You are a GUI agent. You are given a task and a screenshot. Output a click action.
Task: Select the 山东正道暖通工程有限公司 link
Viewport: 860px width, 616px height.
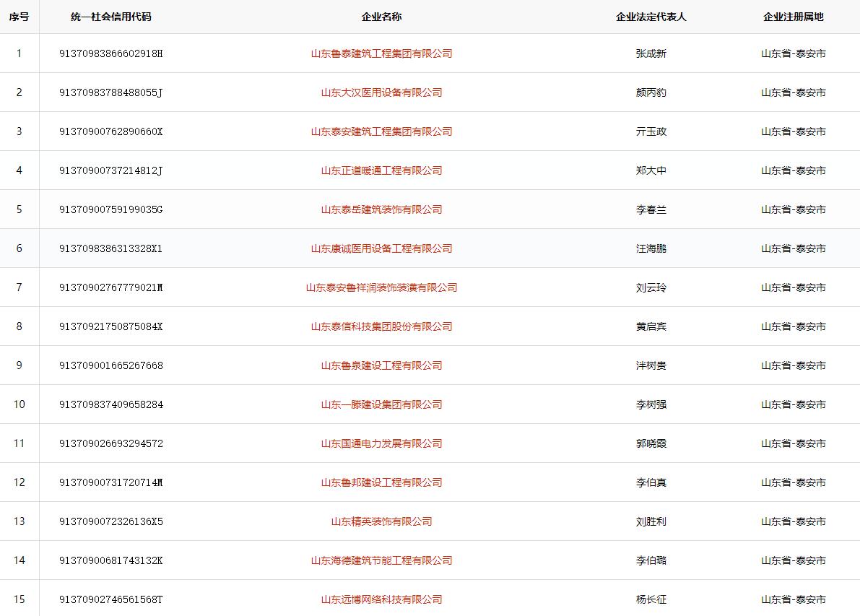click(x=381, y=170)
